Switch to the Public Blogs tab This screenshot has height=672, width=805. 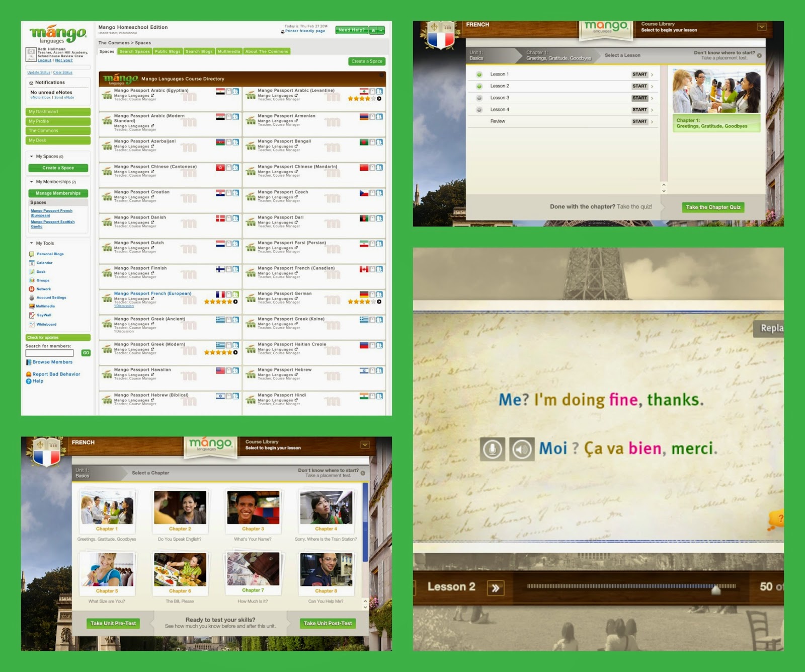[x=168, y=51]
